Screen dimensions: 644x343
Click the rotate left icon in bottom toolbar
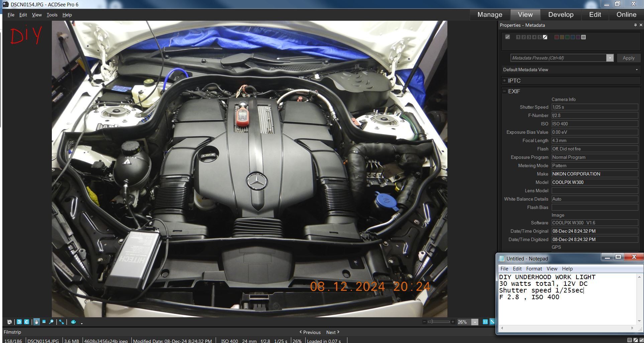click(19, 322)
